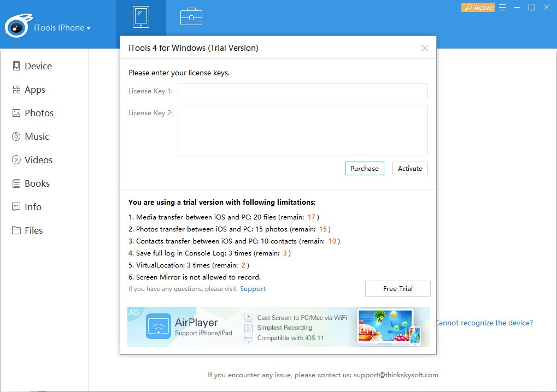Open the Apps section in the sidebar
The width and height of the screenshot is (557, 392).
34,90
